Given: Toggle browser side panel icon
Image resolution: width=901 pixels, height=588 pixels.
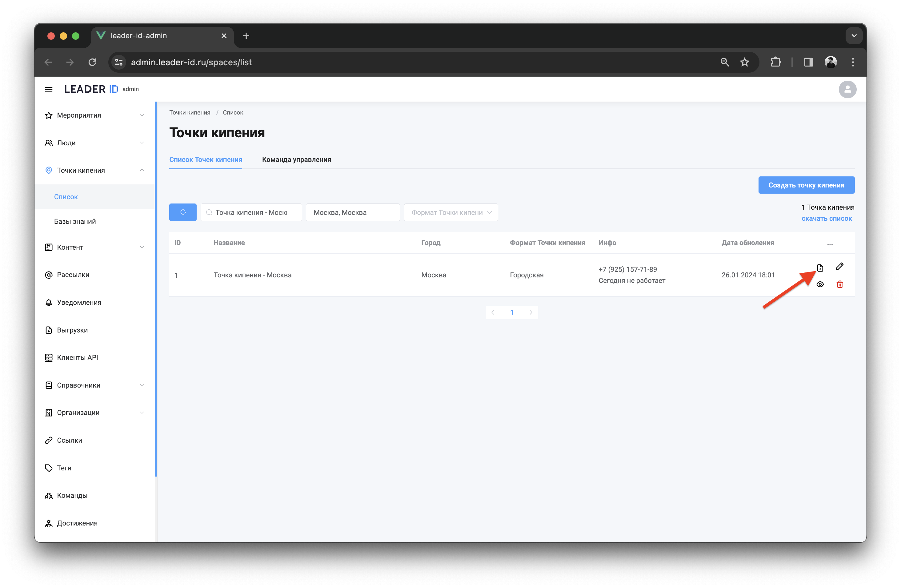Looking at the screenshot, I should 808,62.
